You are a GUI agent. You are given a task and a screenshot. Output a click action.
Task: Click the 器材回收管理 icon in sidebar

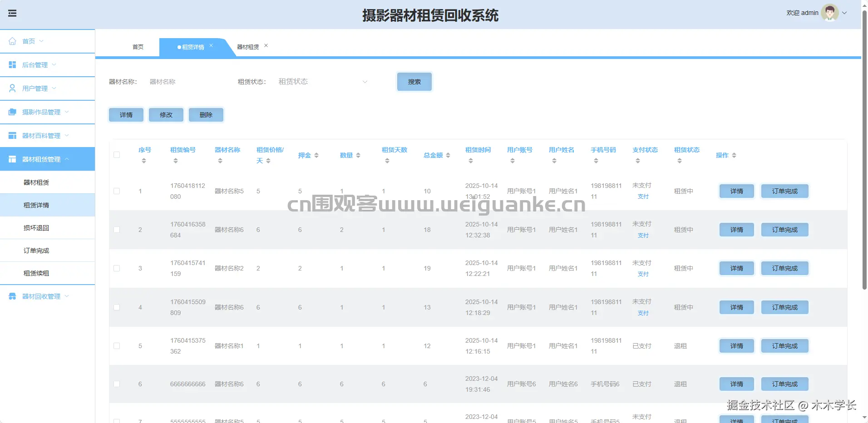(12, 296)
